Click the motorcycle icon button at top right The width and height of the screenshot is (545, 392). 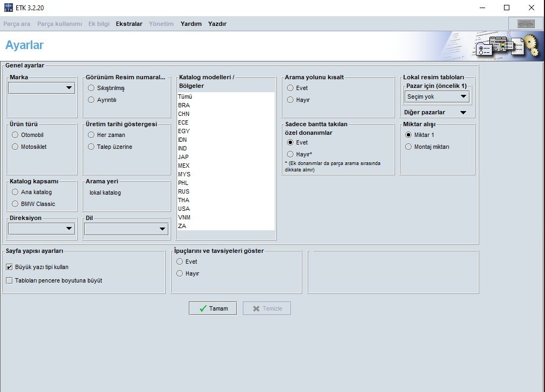point(526,24)
